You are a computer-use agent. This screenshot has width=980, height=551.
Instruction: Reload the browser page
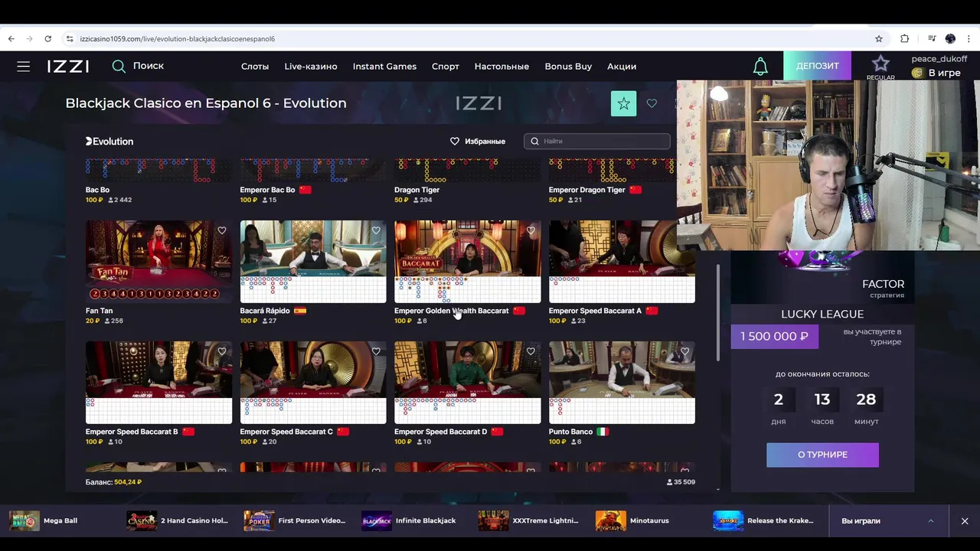[47, 39]
